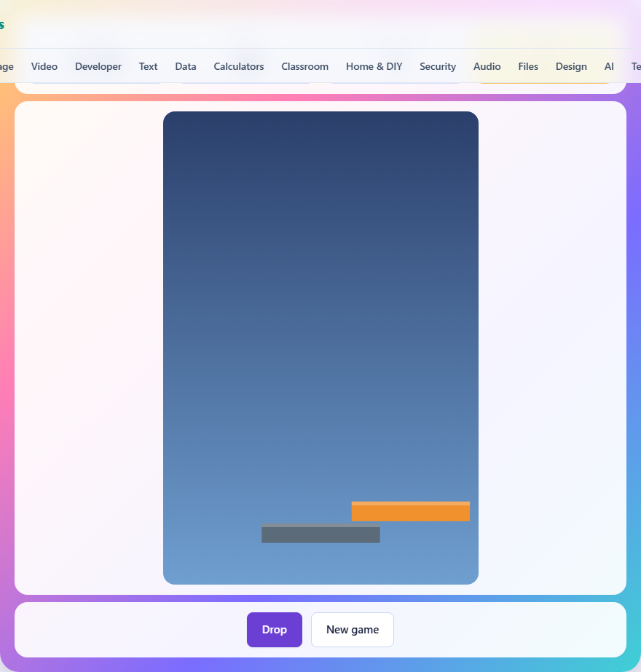The image size is (641, 672).
Task: Open the Calculators category
Action: tap(239, 66)
